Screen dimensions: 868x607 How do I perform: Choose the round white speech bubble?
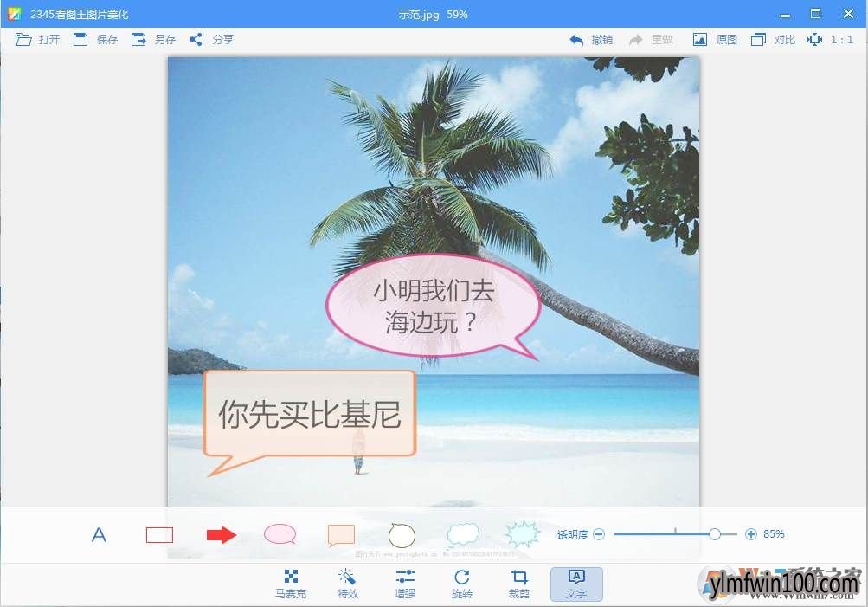(x=402, y=535)
